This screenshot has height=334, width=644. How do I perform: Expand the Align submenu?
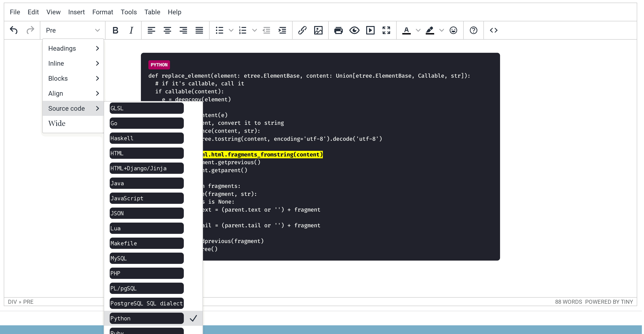coord(73,93)
